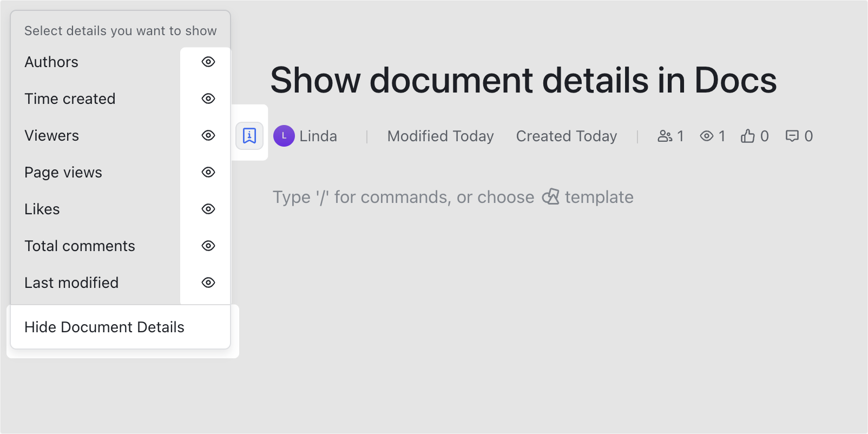The width and height of the screenshot is (868, 434).
Task: Click Linda's purple avatar icon
Action: click(x=284, y=136)
